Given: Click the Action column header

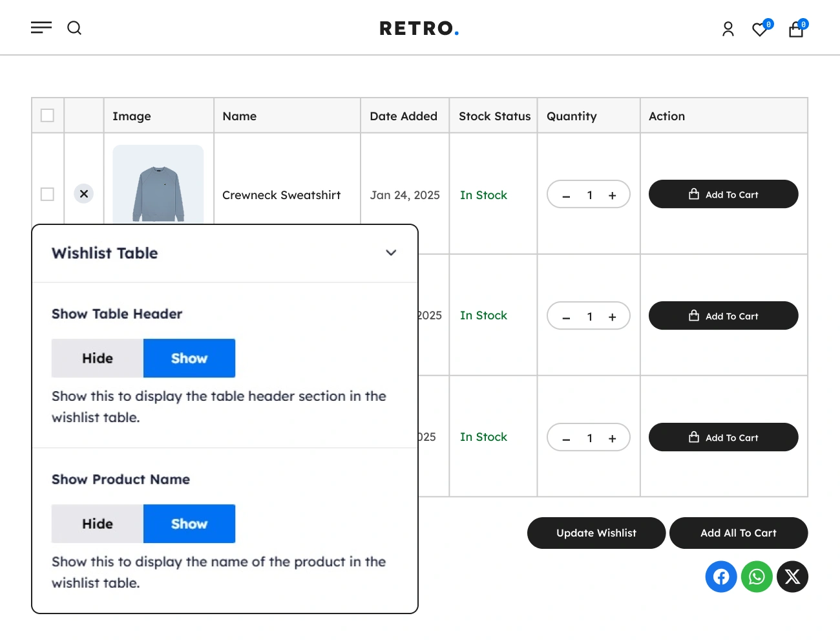Looking at the screenshot, I should (x=667, y=116).
